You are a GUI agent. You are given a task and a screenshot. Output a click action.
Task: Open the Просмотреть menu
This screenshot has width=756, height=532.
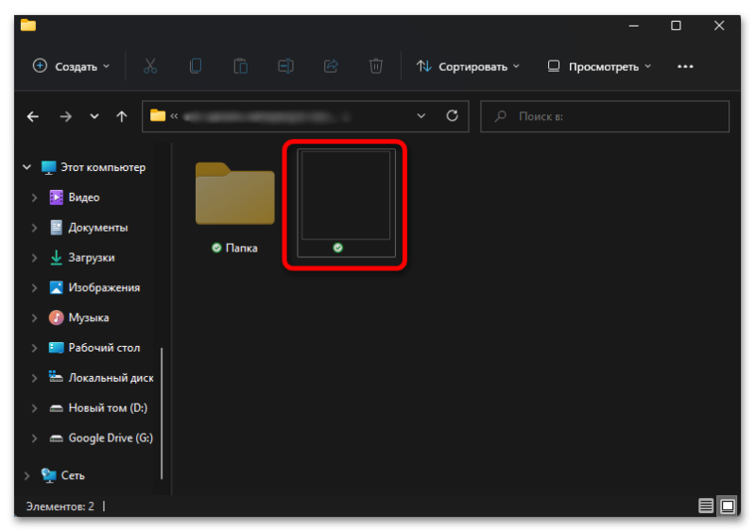599,66
